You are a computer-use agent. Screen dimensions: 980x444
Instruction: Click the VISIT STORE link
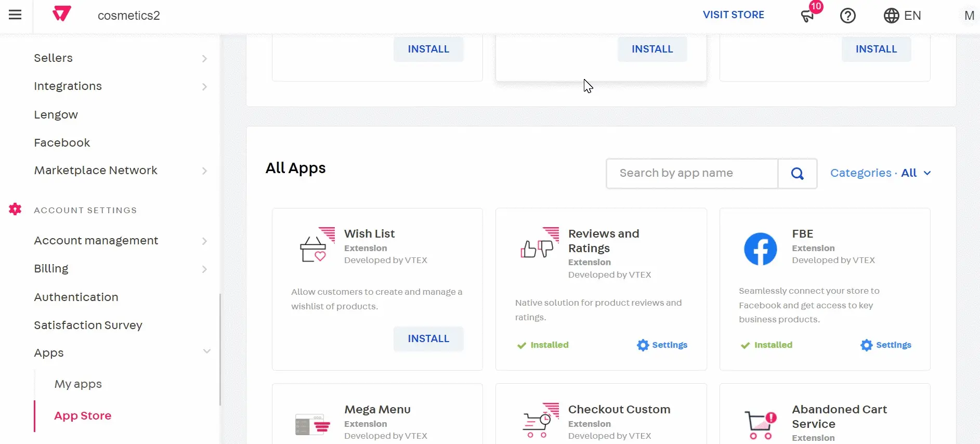(733, 15)
